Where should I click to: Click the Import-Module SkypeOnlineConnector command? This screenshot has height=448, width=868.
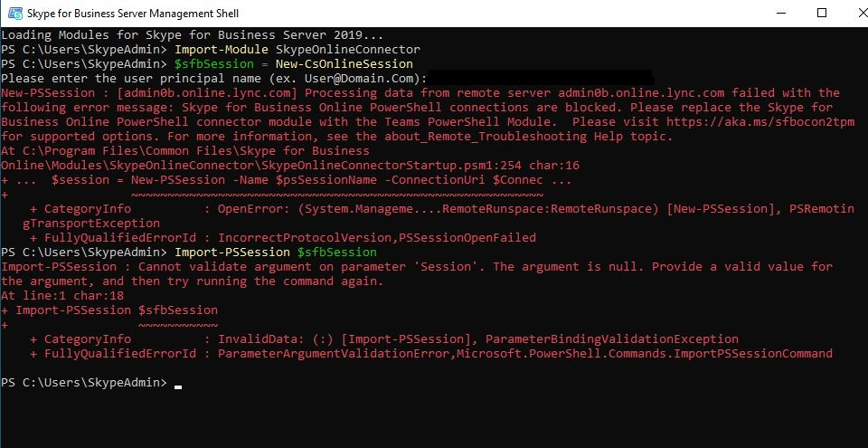coord(297,49)
